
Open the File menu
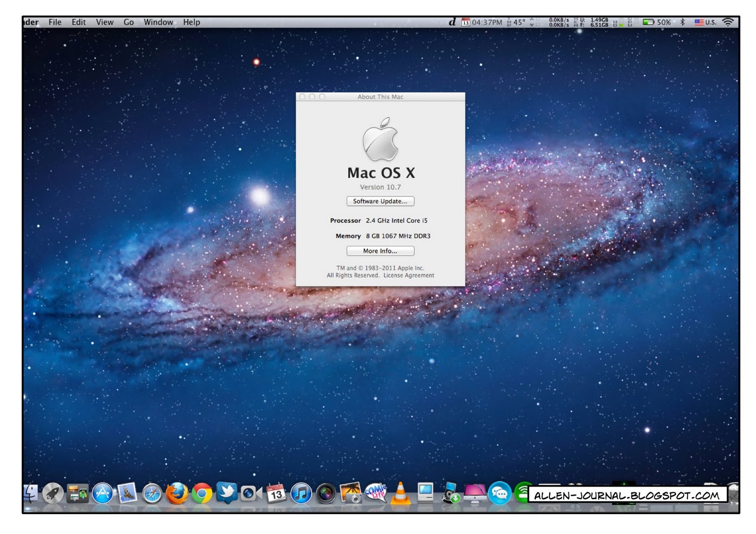coord(55,22)
